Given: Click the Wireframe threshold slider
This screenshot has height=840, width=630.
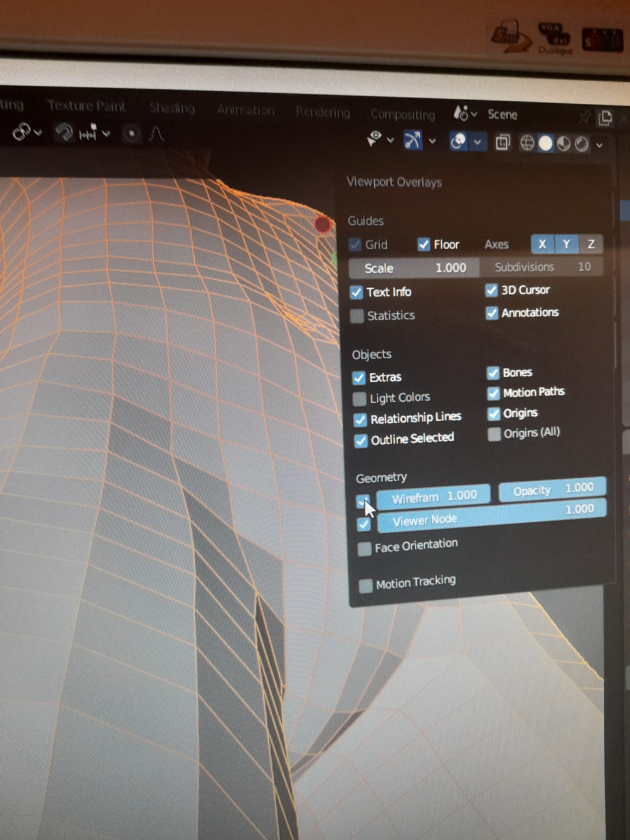Looking at the screenshot, I should [433, 496].
